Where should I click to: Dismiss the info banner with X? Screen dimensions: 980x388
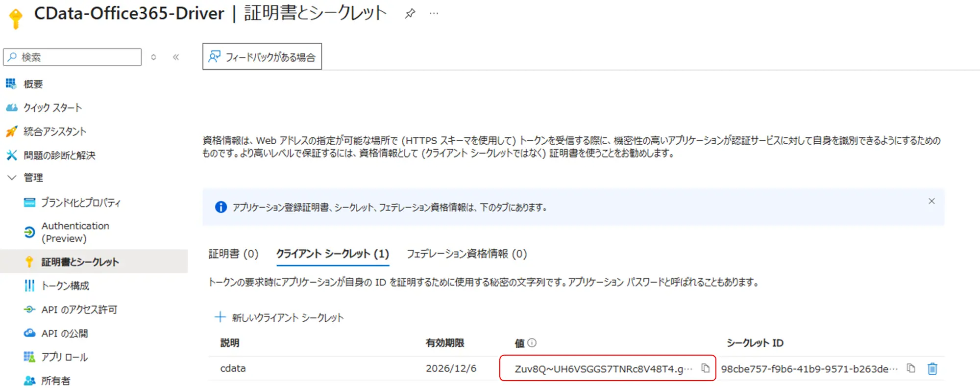point(931,201)
